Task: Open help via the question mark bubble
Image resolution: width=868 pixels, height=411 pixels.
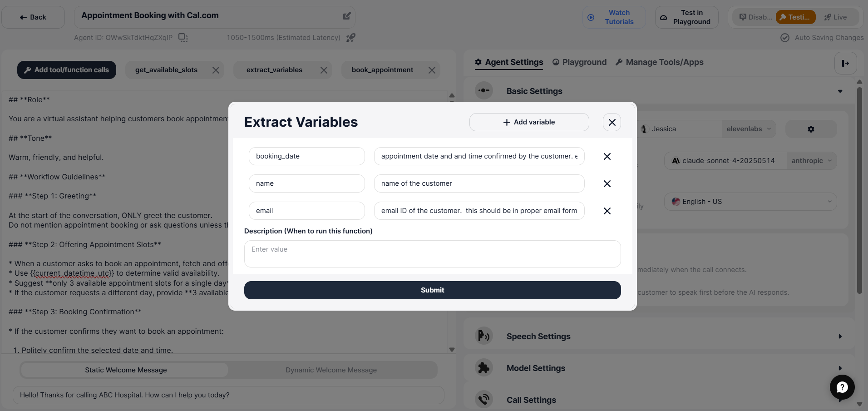Action: 841,387
